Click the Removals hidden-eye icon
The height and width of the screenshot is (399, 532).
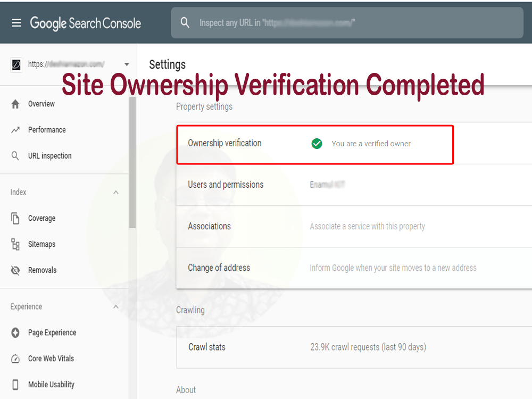[x=15, y=270]
